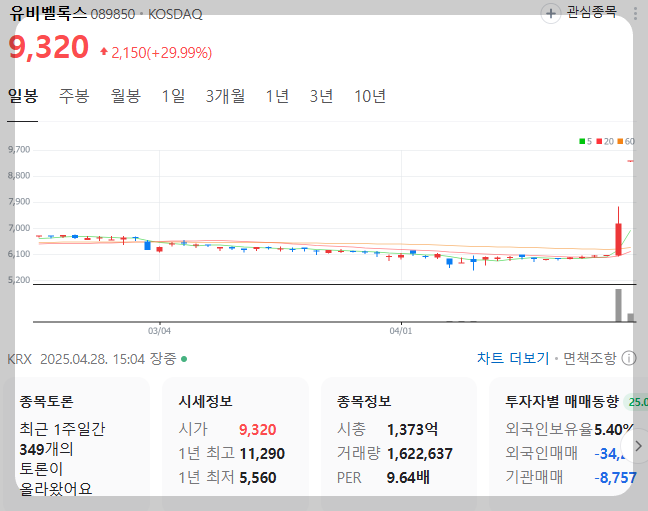
Task: Click the 외국인보유율 percentage value
Action: pyautogui.click(x=613, y=430)
